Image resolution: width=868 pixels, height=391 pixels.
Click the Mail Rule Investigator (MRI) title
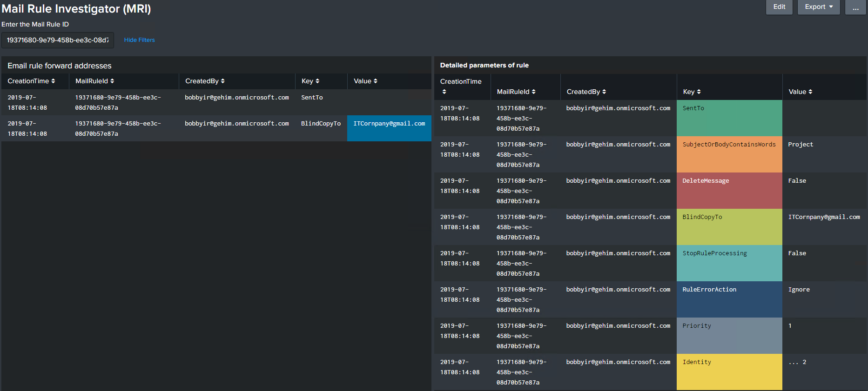[x=76, y=9]
